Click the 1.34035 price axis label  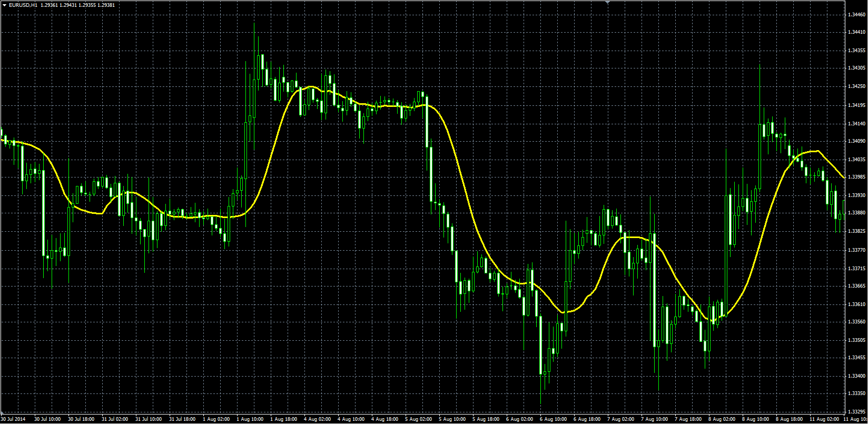click(x=857, y=160)
